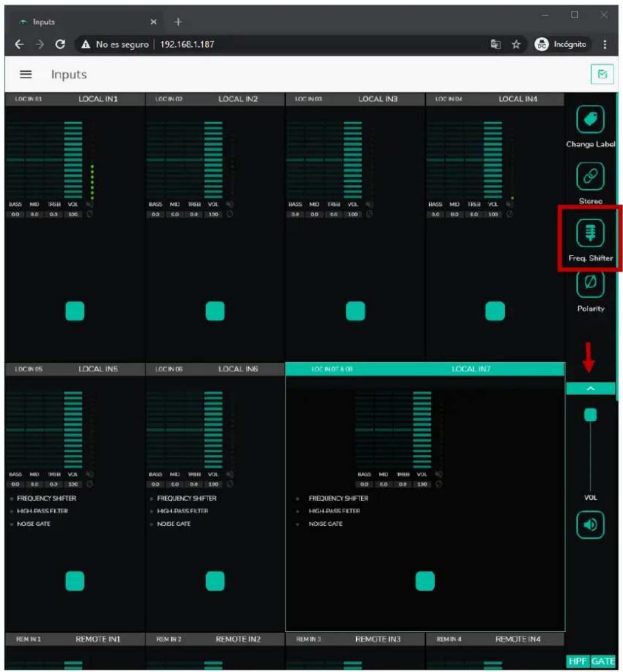
Task: Open the browser three-dot menu
Action: point(605,44)
